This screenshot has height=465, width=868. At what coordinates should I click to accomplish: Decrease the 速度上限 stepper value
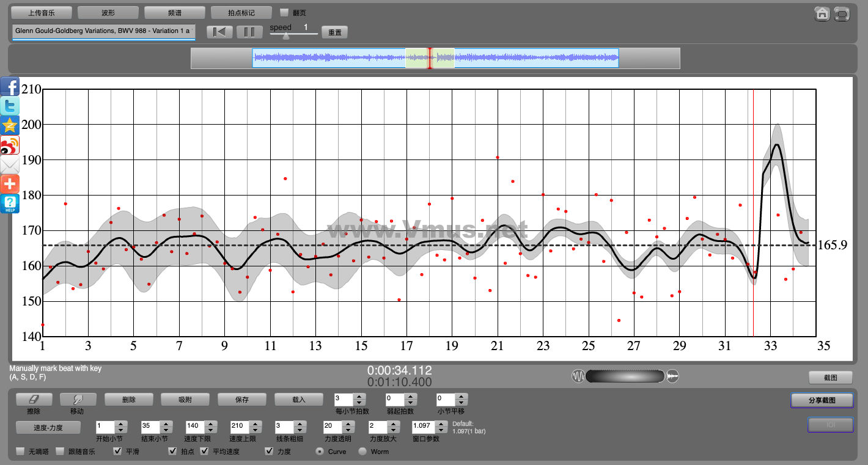click(x=255, y=430)
